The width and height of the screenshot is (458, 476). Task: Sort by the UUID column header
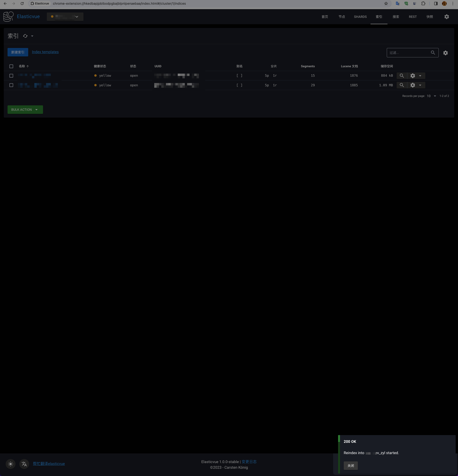click(x=158, y=66)
